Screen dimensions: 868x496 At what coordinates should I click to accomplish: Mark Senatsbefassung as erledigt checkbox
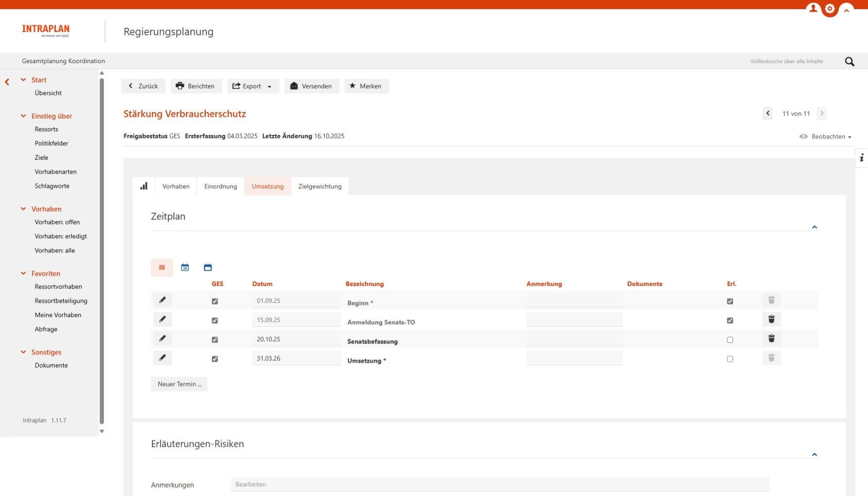point(730,340)
